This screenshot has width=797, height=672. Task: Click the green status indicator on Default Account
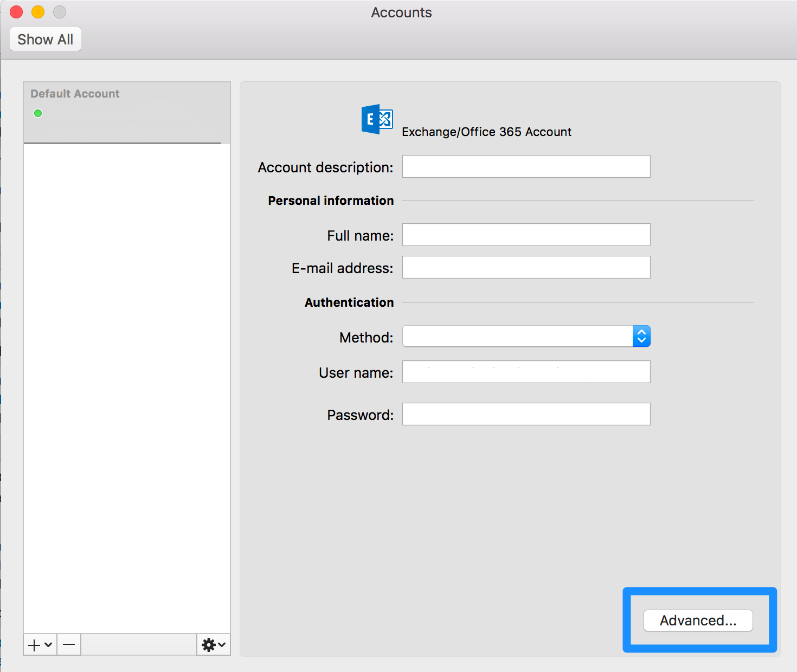(38, 113)
